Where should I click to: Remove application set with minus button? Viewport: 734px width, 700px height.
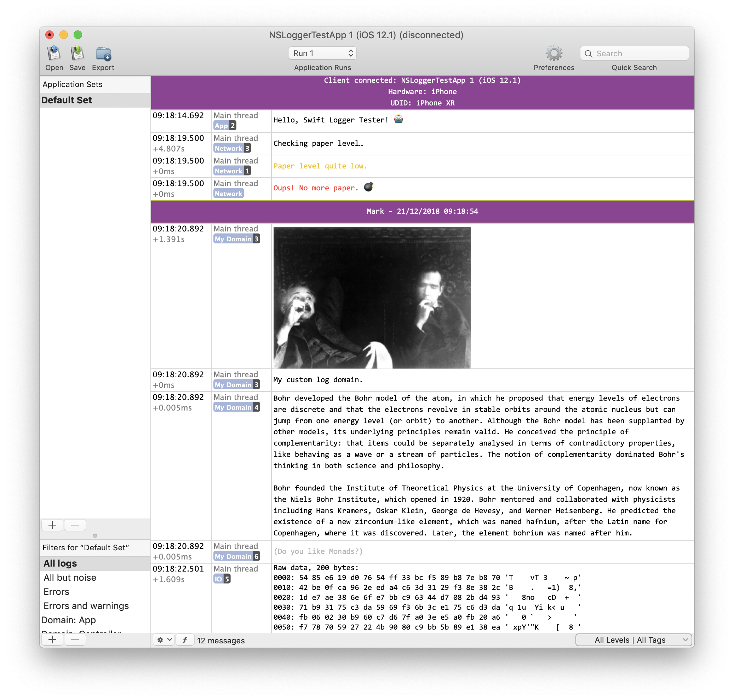point(75,526)
